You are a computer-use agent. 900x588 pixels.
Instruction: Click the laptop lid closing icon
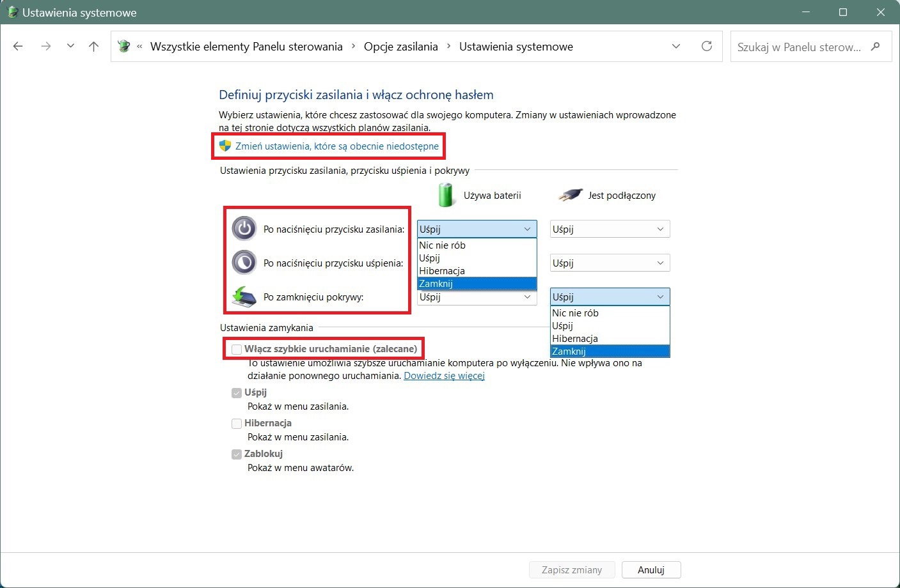click(244, 297)
